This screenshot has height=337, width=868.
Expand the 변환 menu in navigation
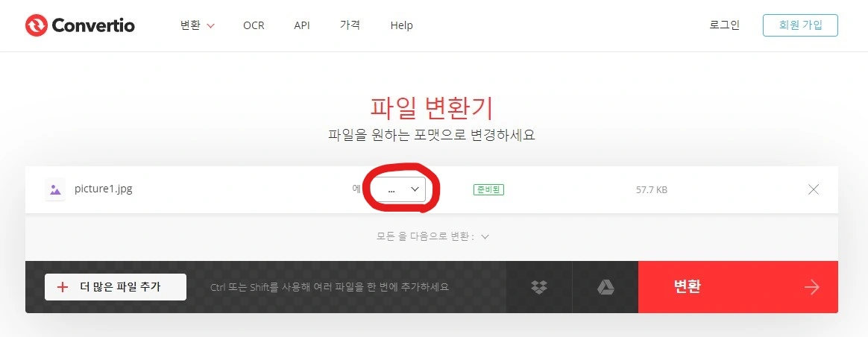tap(197, 25)
